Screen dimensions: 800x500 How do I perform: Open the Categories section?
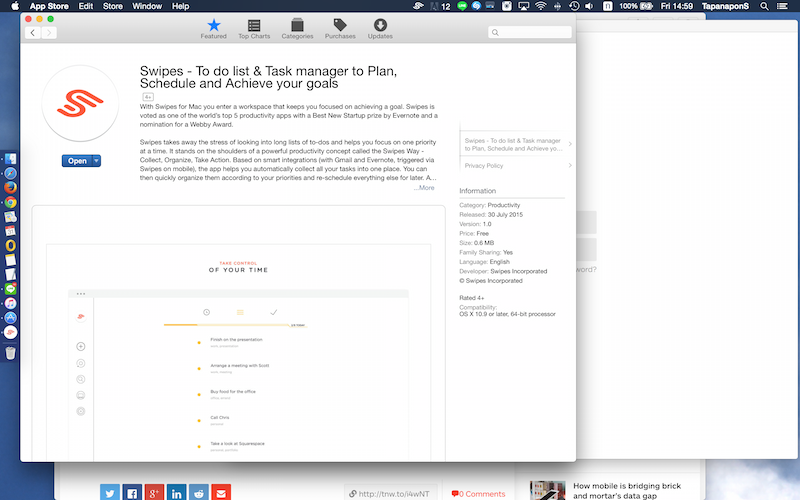pos(297,29)
